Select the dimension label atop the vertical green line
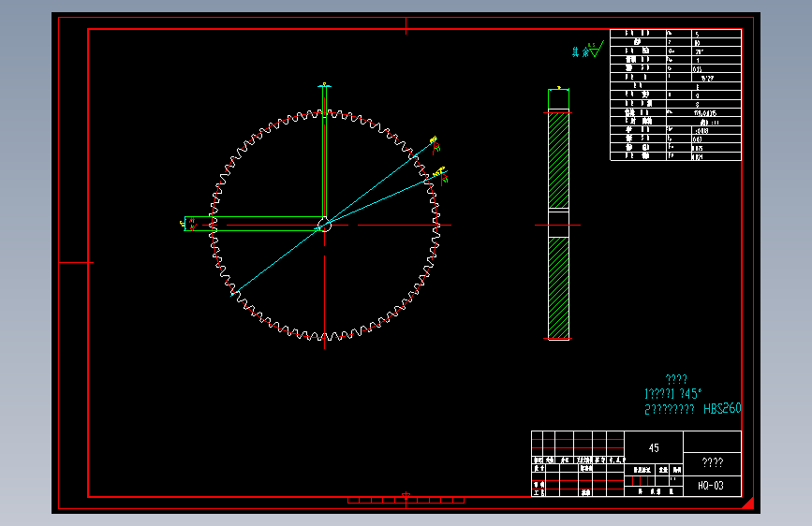The height and width of the screenshot is (526, 812). tap(324, 84)
